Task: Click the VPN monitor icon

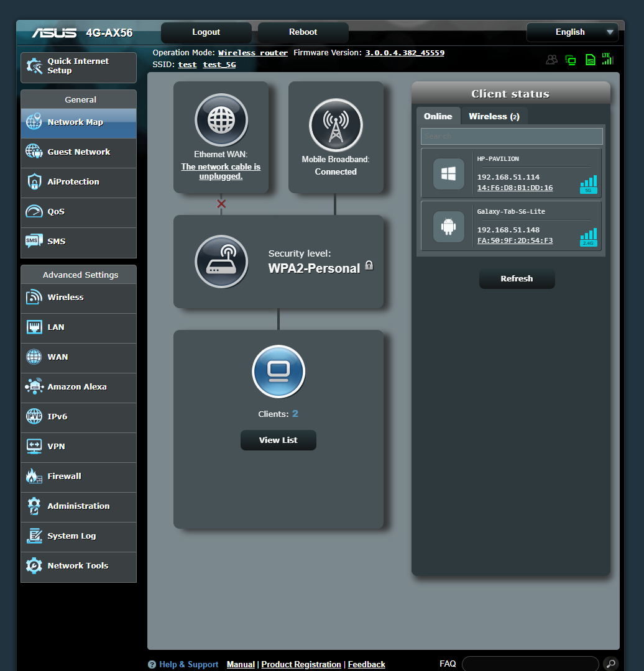Action: (x=34, y=446)
